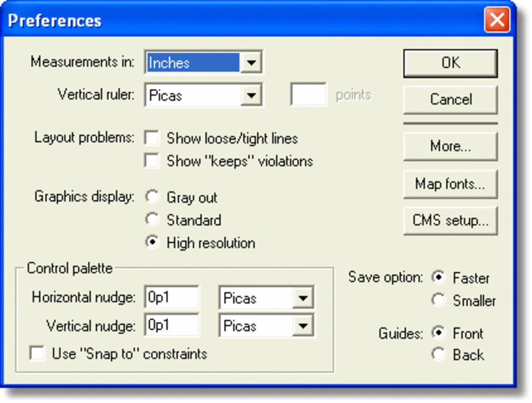Viewport: 532px width, 403px height.
Task: Open the Map fonts dialog
Action: pyautogui.click(x=450, y=184)
